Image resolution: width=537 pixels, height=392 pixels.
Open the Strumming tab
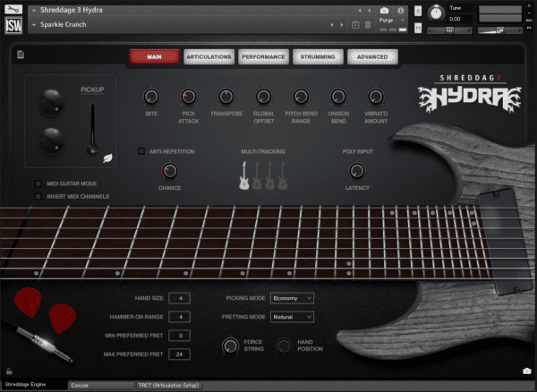(318, 57)
